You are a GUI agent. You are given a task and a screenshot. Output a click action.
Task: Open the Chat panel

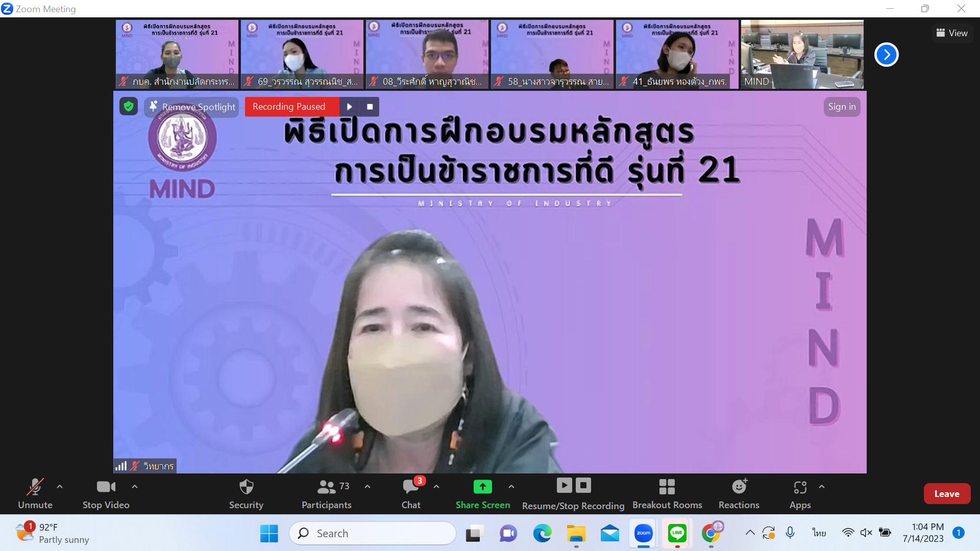tap(411, 493)
